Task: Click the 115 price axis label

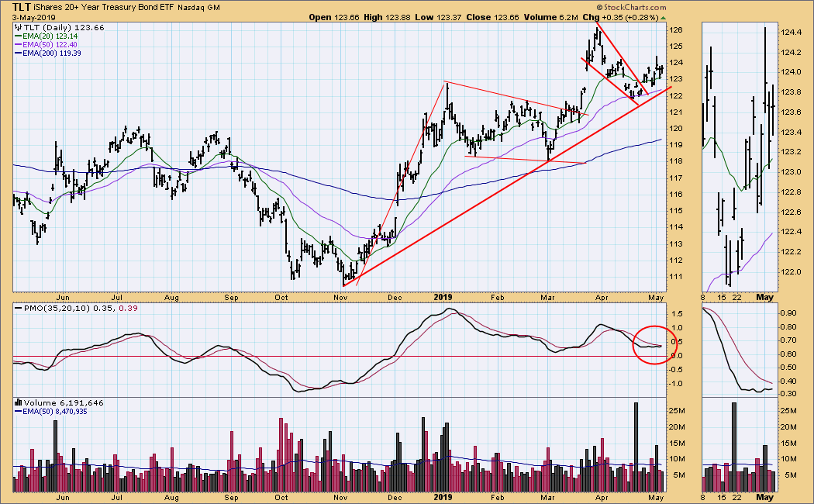Action: 676,211
